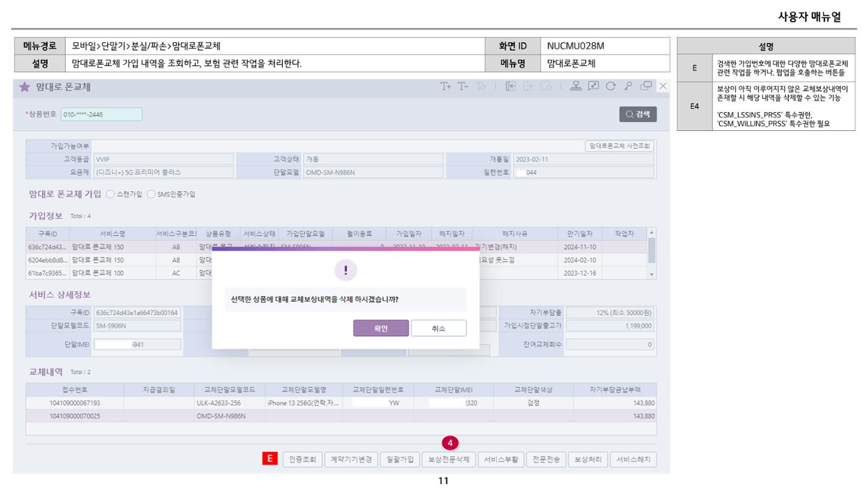Select 교체내역 row 104109000070025
868x489 pixels.
[341, 415]
